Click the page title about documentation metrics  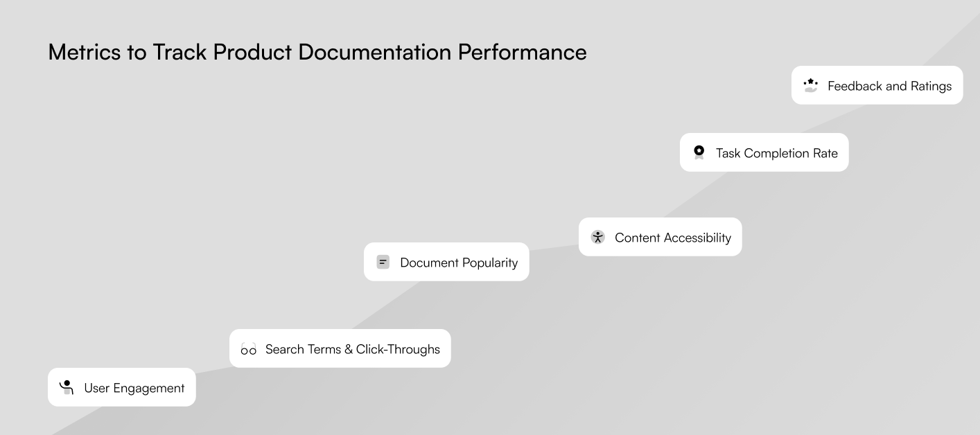(317, 52)
